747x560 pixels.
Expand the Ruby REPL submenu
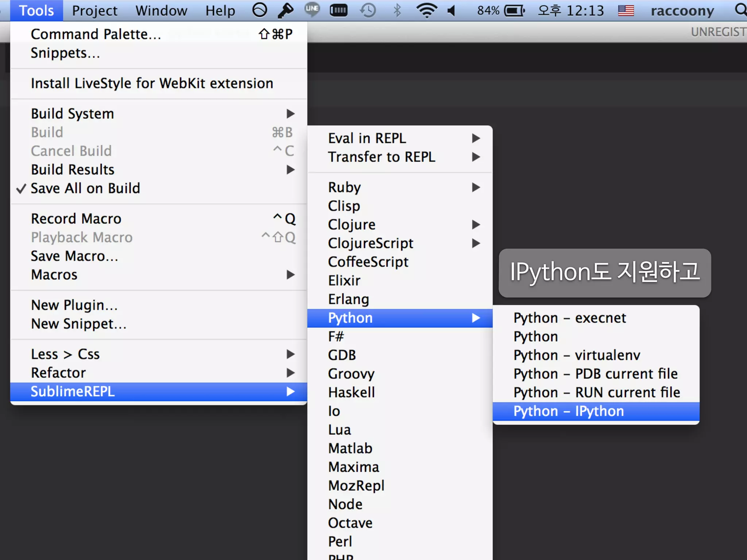400,187
